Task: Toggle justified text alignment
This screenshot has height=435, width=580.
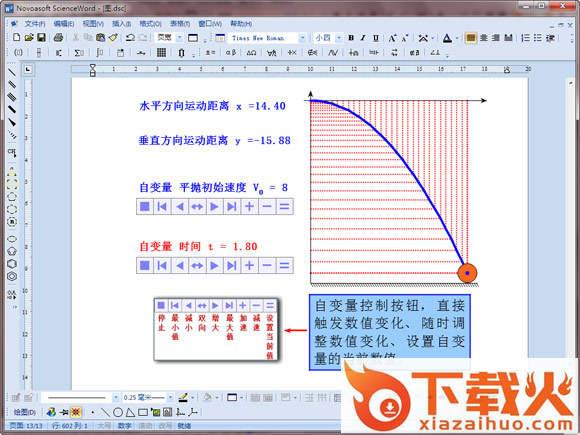Action: [509, 38]
